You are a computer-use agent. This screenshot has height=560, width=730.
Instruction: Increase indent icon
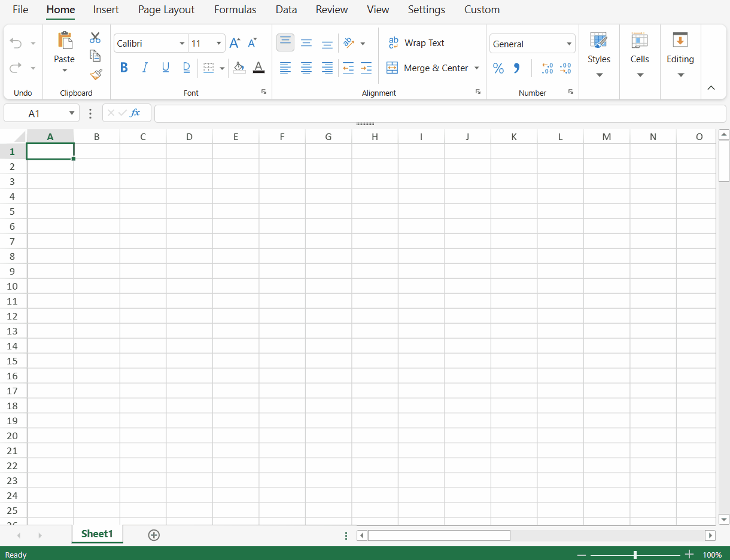pos(366,68)
